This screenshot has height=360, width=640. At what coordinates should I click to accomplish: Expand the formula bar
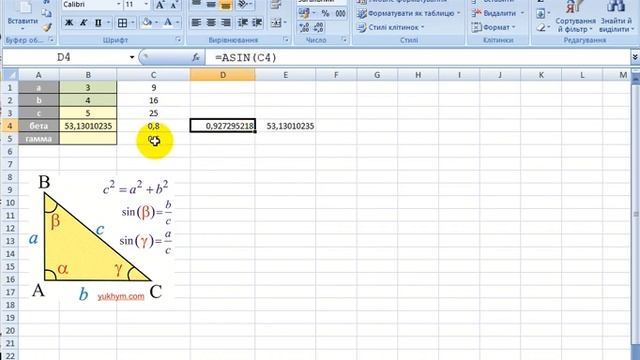coord(635,58)
